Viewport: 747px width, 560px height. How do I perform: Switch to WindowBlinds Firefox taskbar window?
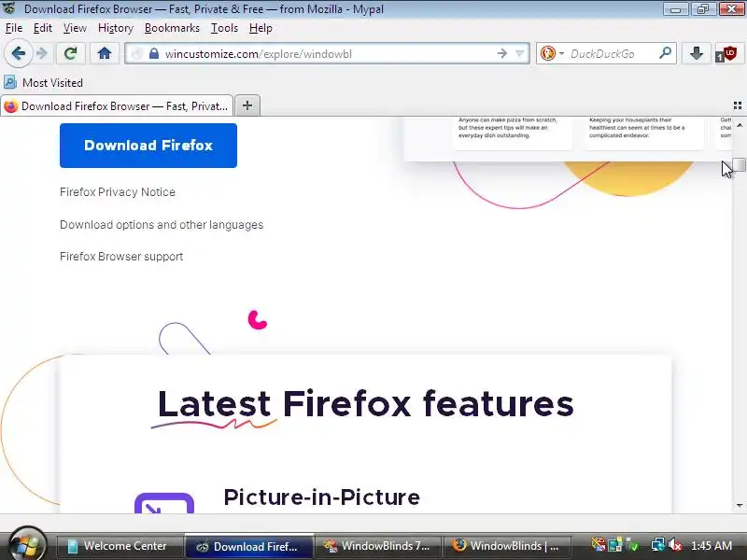click(507, 546)
